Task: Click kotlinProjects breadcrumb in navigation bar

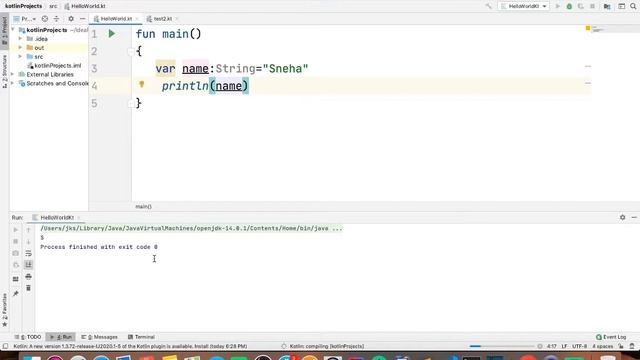Action: (23, 6)
